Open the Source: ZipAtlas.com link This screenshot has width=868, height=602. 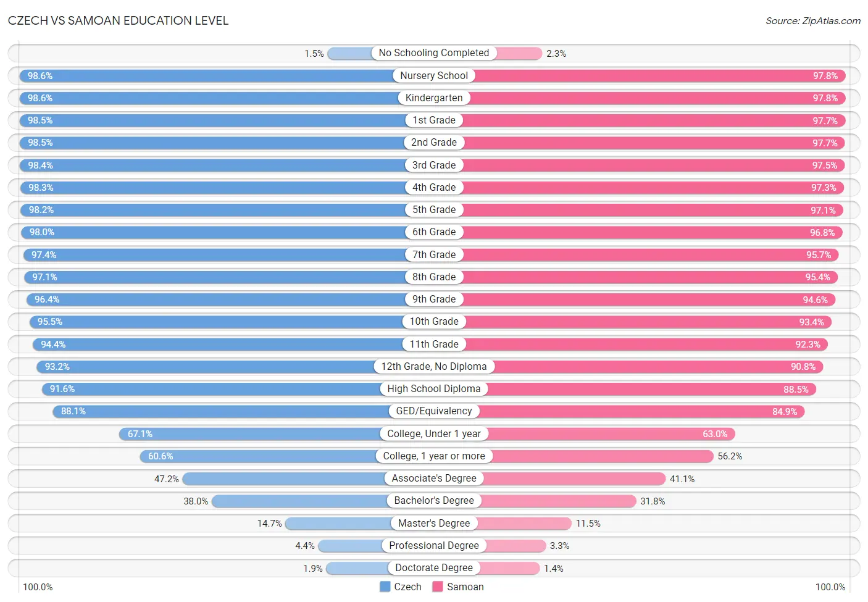[813, 21]
